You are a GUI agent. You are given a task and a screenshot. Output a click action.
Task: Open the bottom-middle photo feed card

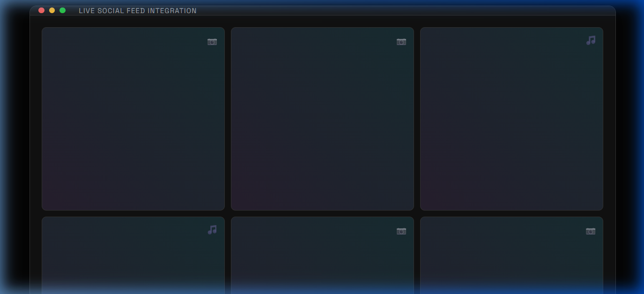322,255
